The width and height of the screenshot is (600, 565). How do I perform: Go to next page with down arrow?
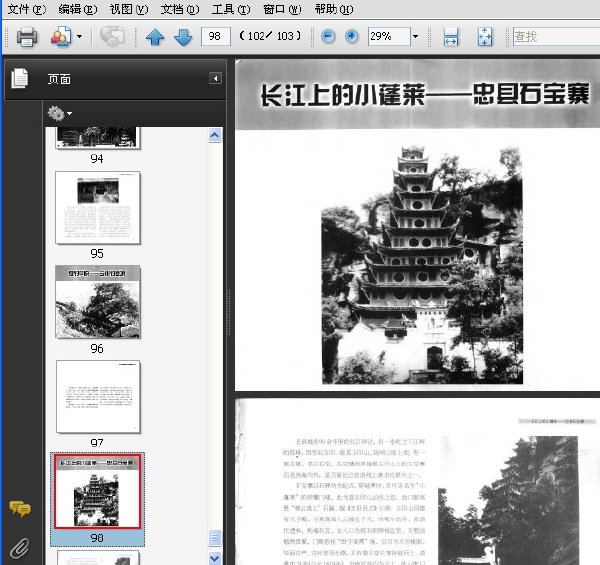pos(183,37)
